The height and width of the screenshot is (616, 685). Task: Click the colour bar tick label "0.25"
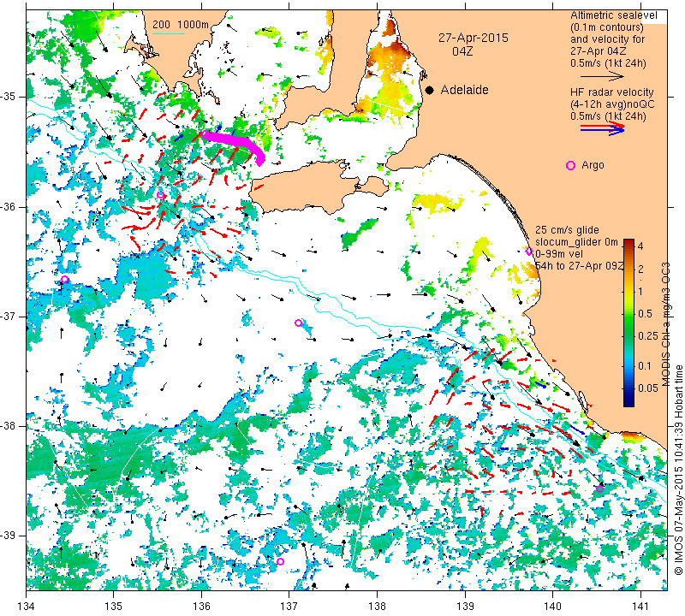(648, 335)
